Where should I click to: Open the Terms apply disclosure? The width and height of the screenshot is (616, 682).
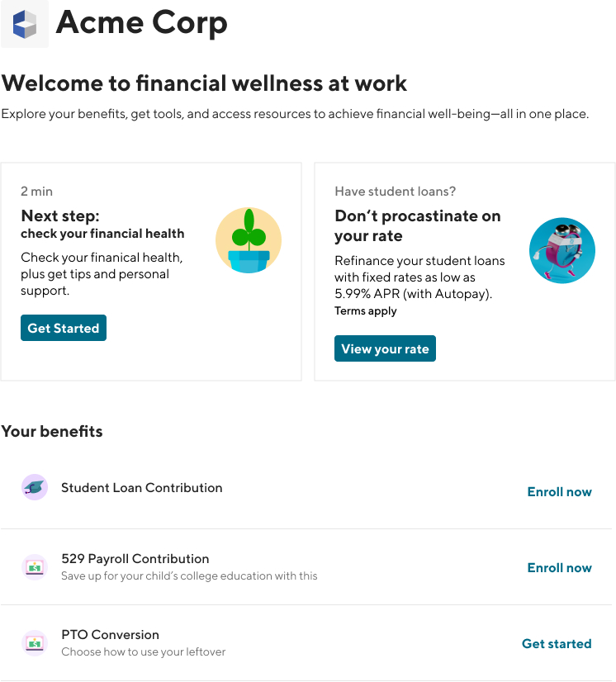[365, 310]
